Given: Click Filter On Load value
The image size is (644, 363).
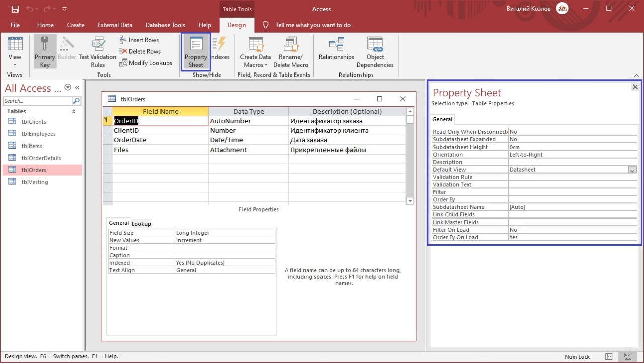Looking at the screenshot, I should pyautogui.click(x=573, y=230).
